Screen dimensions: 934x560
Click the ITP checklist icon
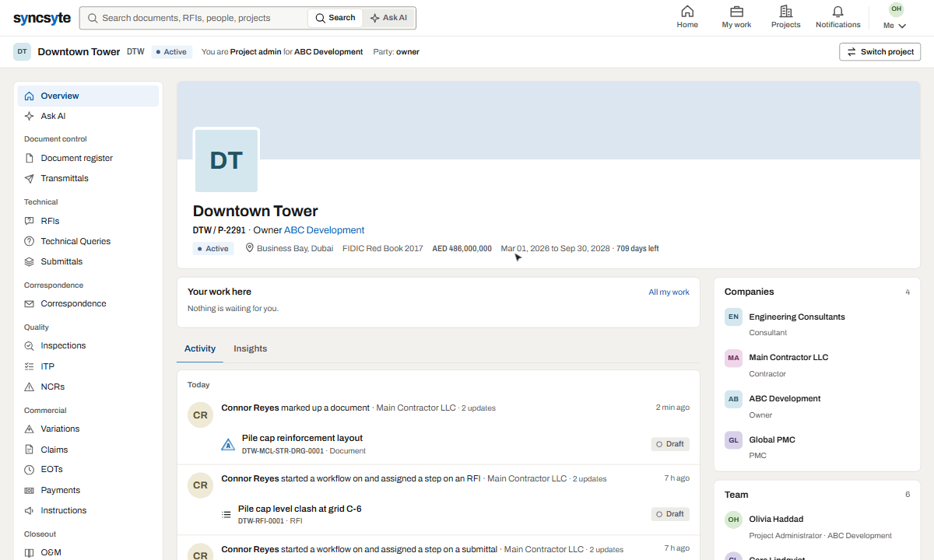click(x=30, y=366)
